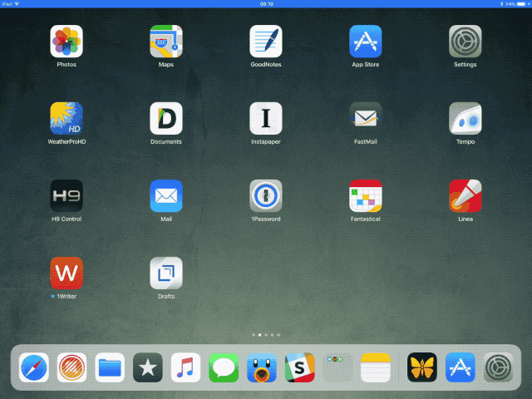
Task: Tap the red striped circle app in dock
Action: pyautogui.click(x=71, y=367)
